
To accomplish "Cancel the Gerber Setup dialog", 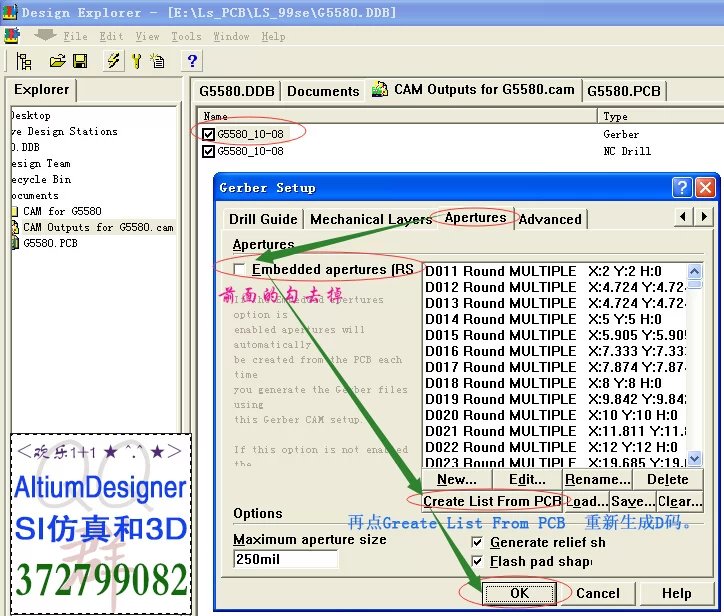I will [x=597, y=593].
